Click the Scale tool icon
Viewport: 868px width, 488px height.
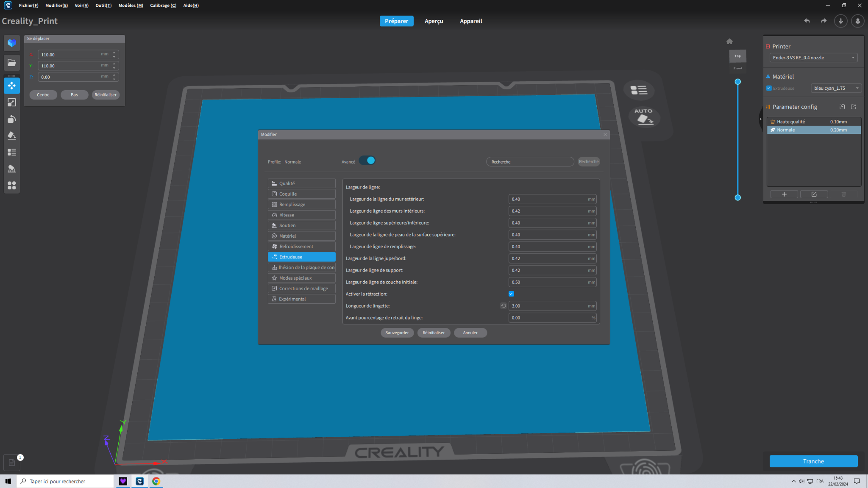point(12,103)
